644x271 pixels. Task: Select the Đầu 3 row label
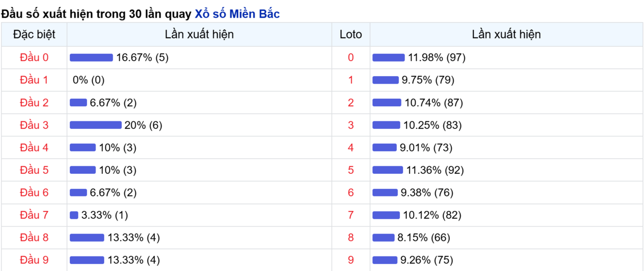pos(34,125)
